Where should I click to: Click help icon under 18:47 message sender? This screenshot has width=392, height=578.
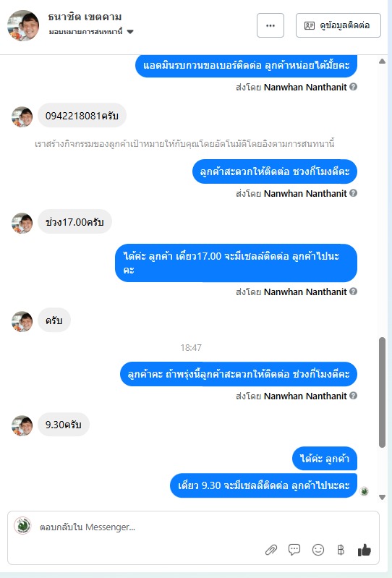click(x=353, y=396)
